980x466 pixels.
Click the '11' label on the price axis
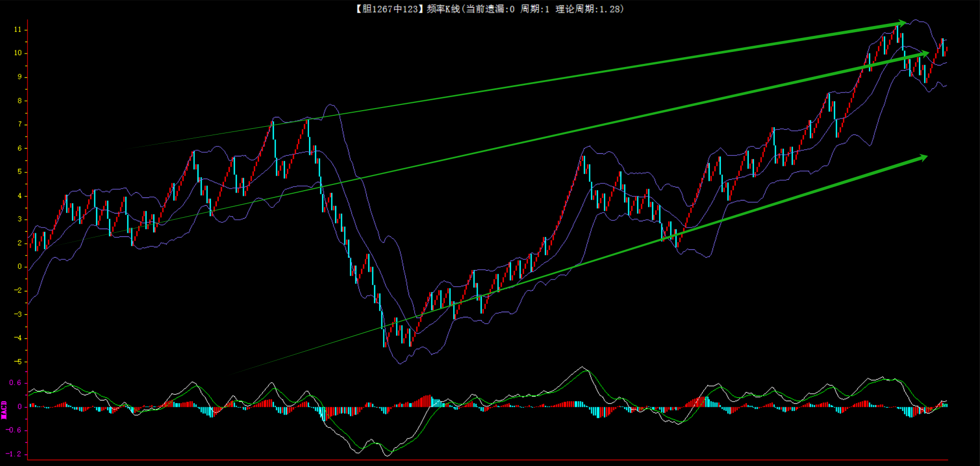(x=18, y=30)
